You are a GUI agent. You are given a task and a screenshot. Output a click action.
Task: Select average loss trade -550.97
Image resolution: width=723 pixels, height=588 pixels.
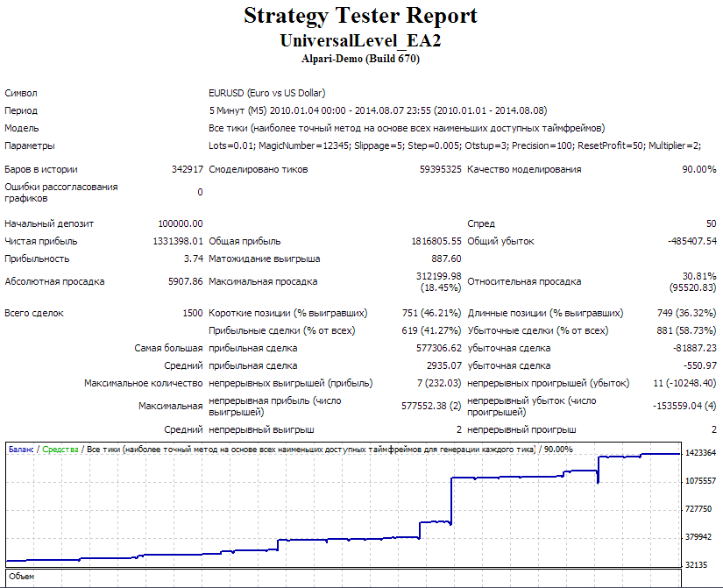[x=700, y=365]
